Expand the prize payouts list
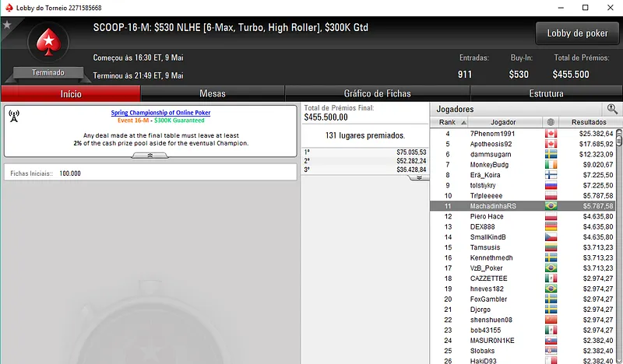This screenshot has height=364, width=623. (419, 177)
